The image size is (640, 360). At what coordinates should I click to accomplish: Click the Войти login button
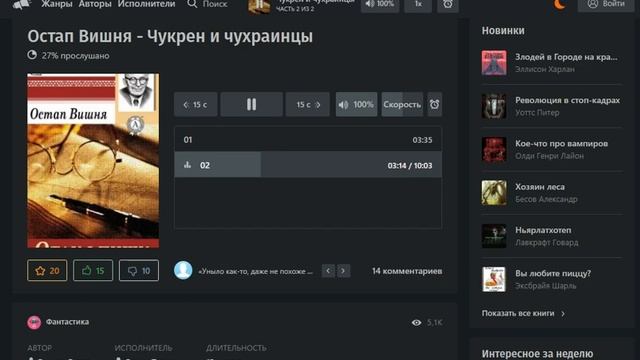606,4
